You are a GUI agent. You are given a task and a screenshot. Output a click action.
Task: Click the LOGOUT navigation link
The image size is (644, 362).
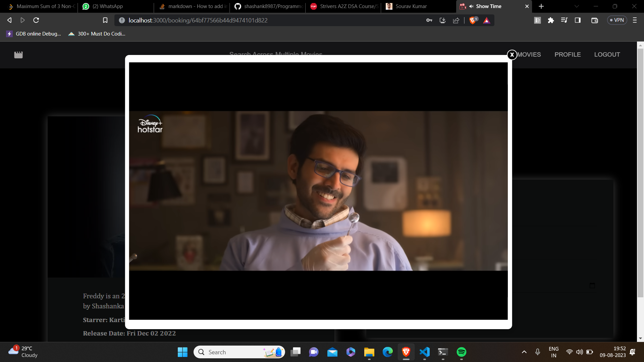pyautogui.click(x=607, y=55)
